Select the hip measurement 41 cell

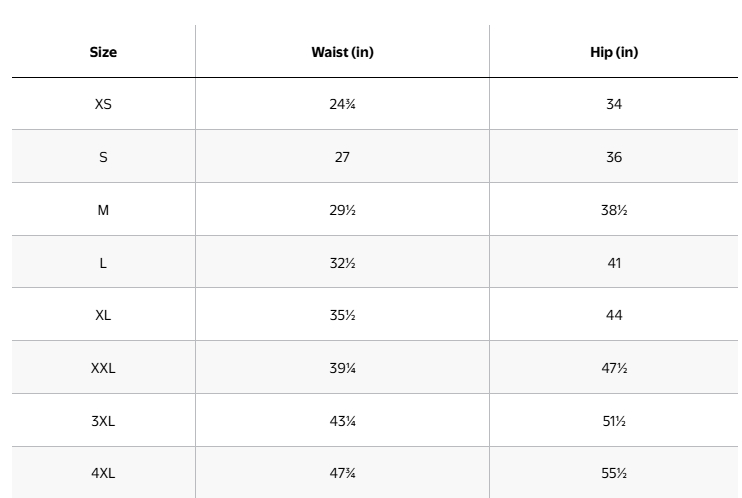tap(614, 263)
